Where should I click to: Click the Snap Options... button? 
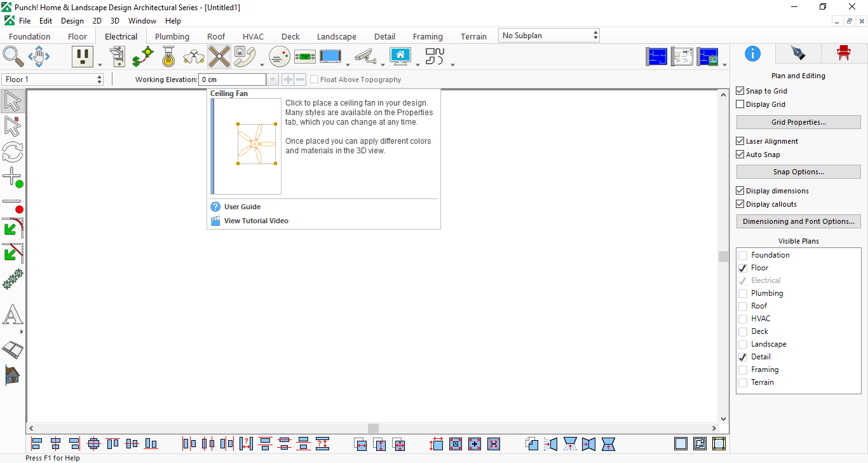pyautogui.click(x=799, y=172)
